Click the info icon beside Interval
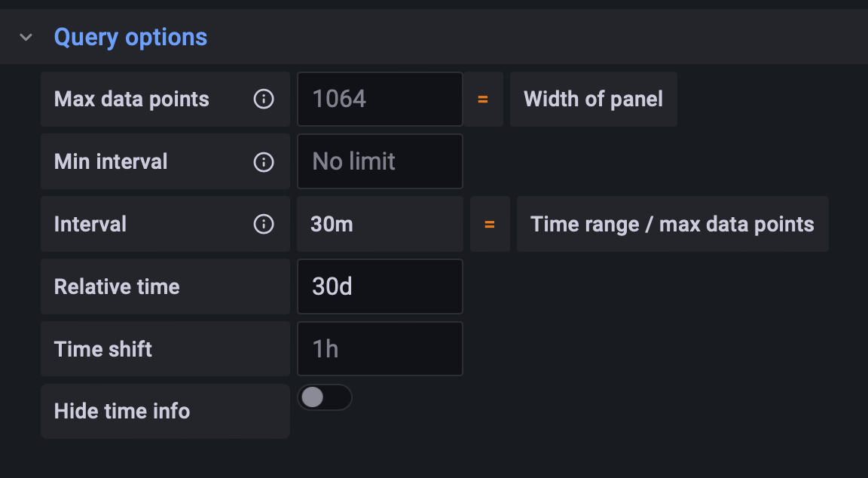 point(264,224)
